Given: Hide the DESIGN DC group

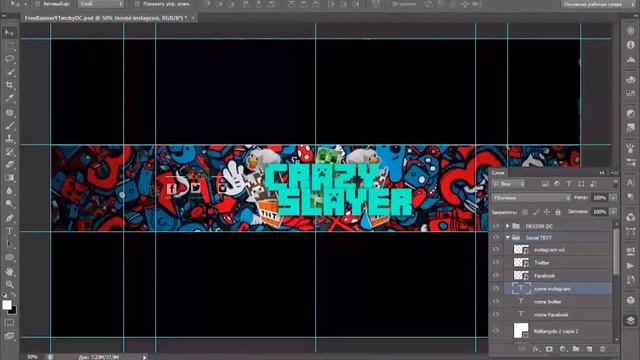Looking at the screenshot, I should point(496,226).
